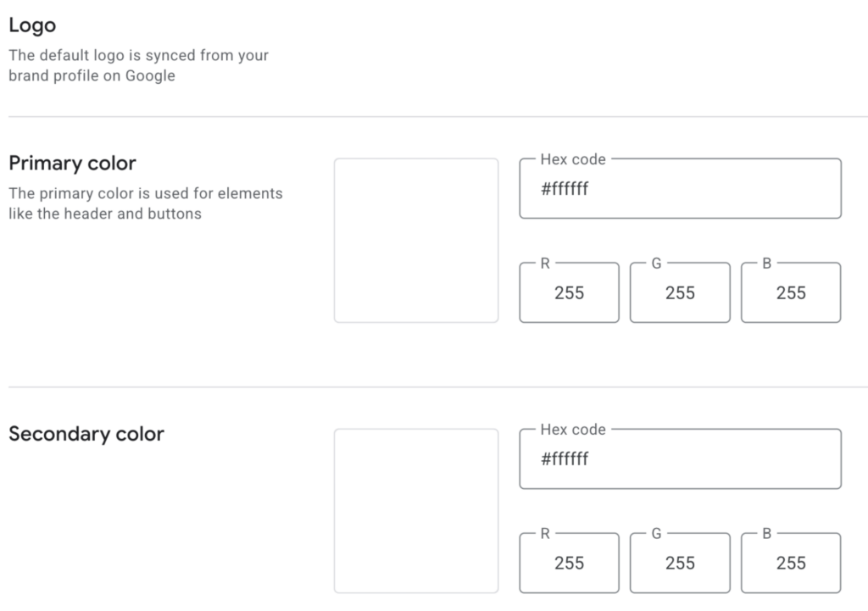Edit the Secondary color R value field

coord(569,564)
